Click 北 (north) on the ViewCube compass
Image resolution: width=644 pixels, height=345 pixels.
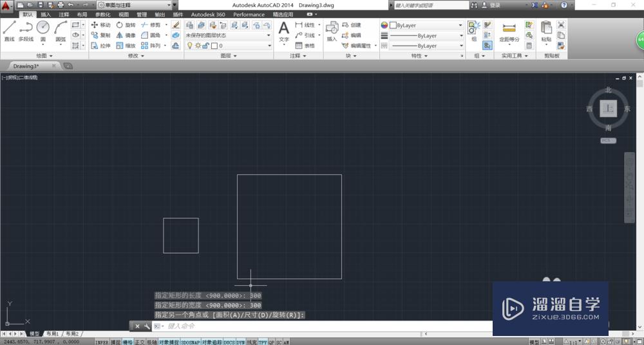coord(609,90)
